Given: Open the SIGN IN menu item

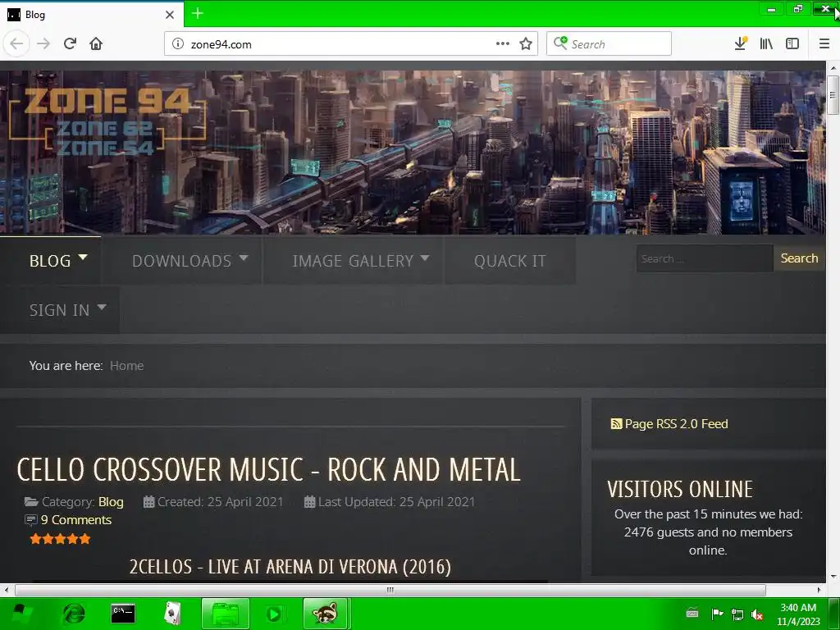Looking at the screenshot, I should point(59,310).
